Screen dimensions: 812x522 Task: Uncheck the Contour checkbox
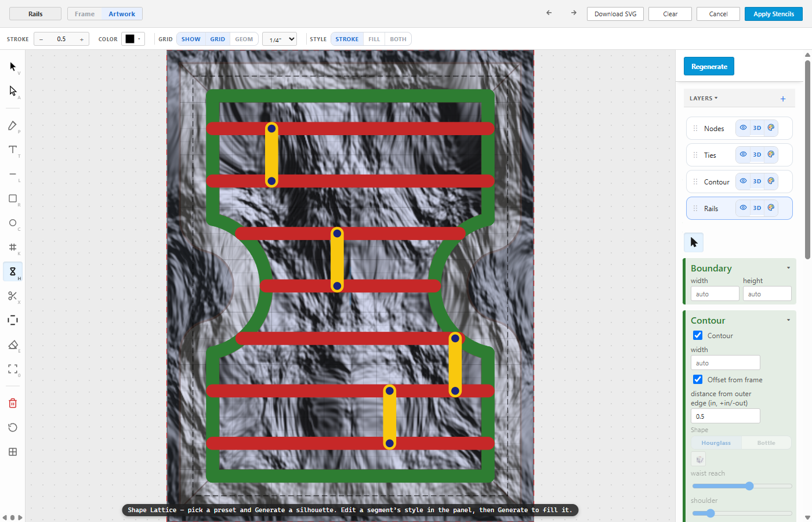[698, 335]
